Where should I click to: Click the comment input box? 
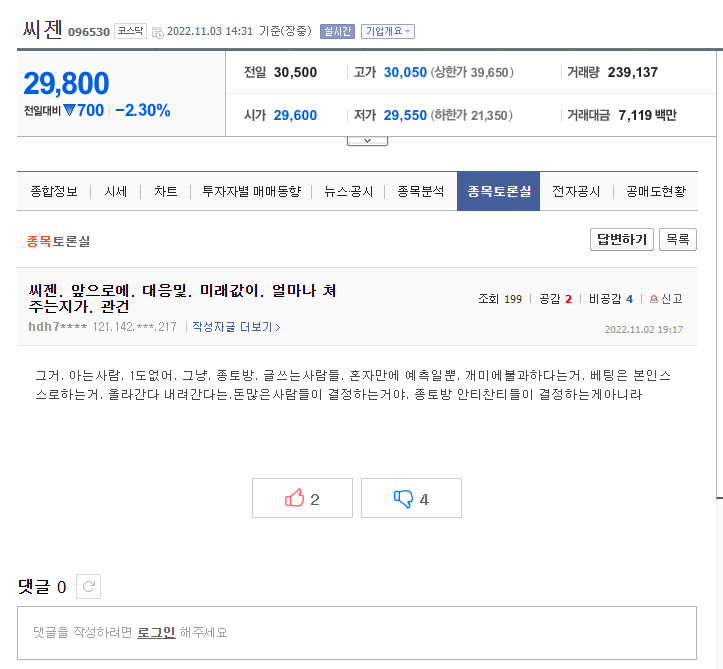tap(357, 633)
